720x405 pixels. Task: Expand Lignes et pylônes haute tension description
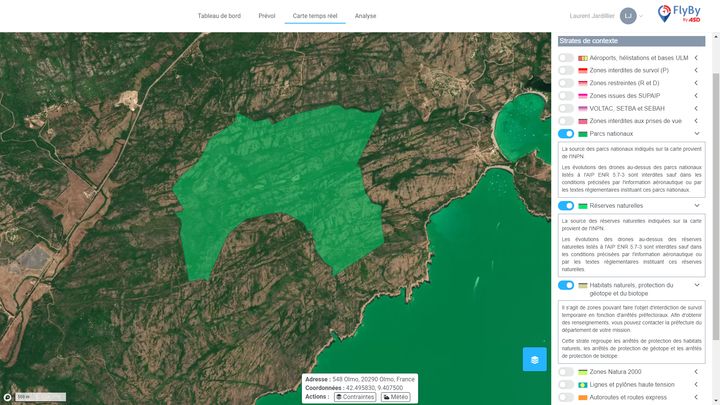tap(697, 384)
